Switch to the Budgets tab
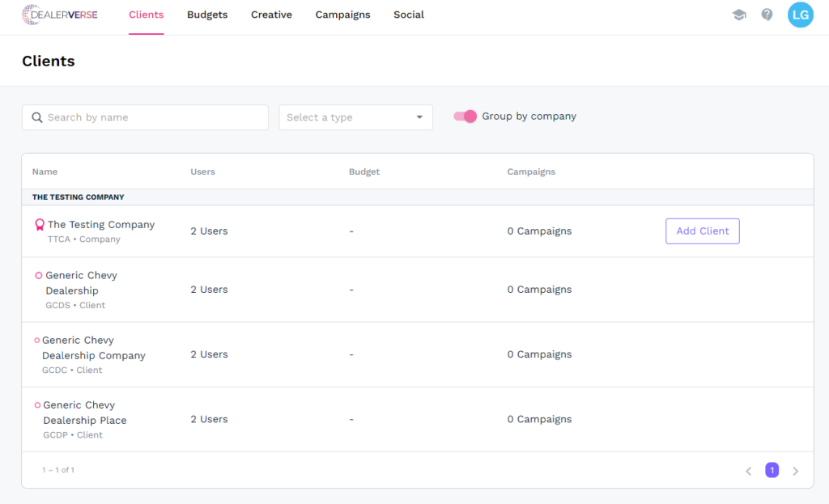 point(207,15)
